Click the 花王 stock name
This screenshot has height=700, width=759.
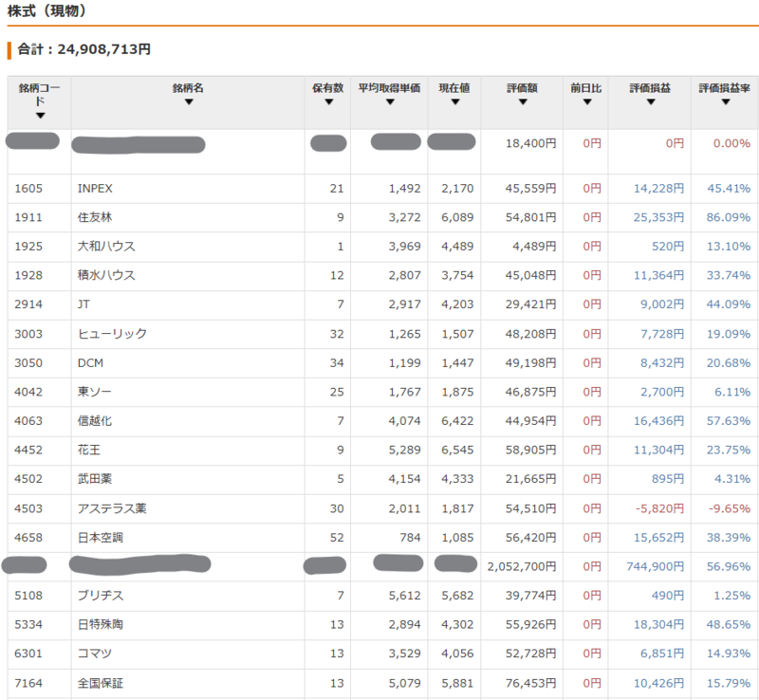tap(89, 450)
